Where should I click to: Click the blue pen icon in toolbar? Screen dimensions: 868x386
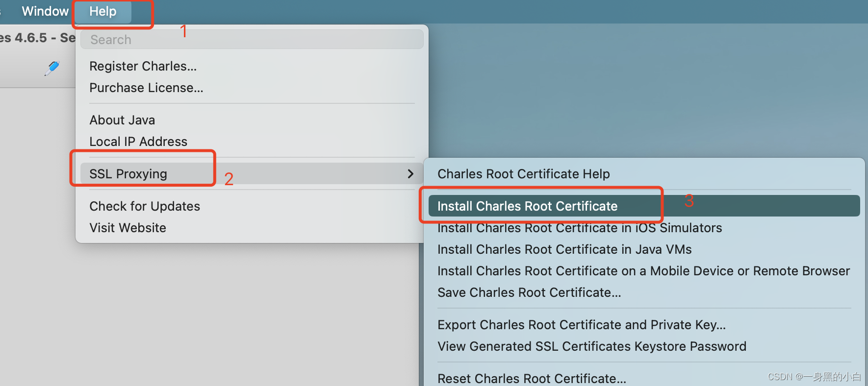coord(52,68)
